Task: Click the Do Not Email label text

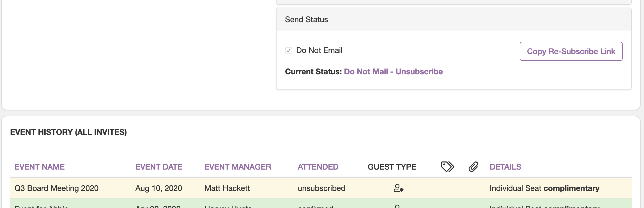Action: pyautogui.click(x=319, y=50)
